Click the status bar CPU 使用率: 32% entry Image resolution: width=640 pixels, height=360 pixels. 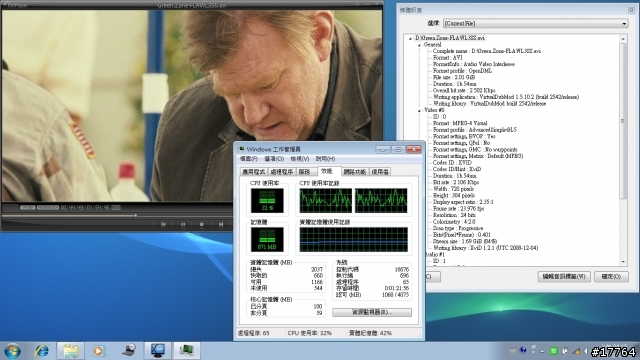(310, 333)
